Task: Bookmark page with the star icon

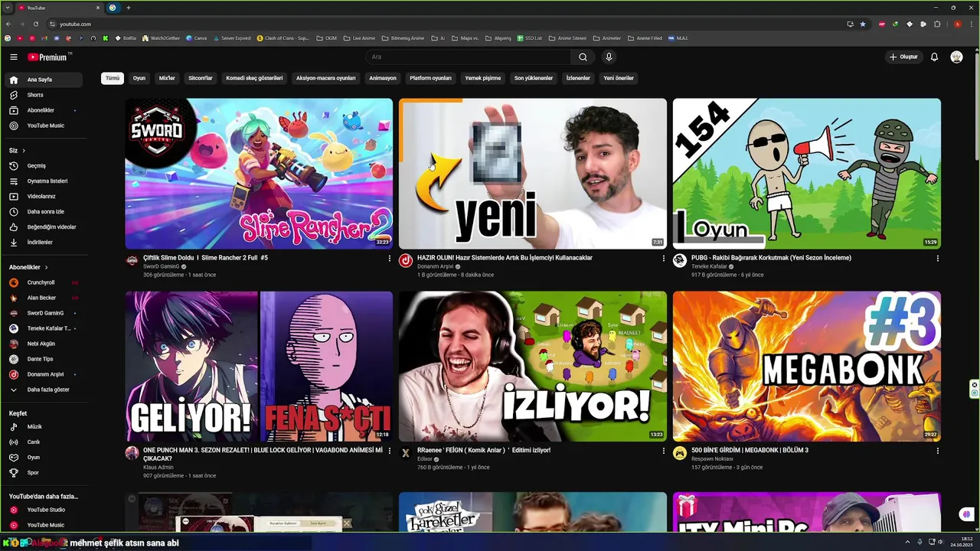Action: [863, 24]
